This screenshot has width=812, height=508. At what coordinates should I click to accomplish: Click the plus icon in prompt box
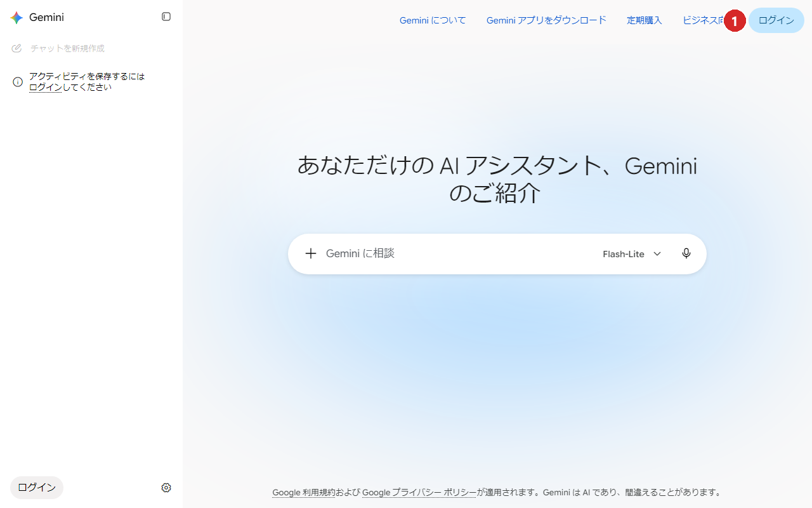(x=311, y=253)
